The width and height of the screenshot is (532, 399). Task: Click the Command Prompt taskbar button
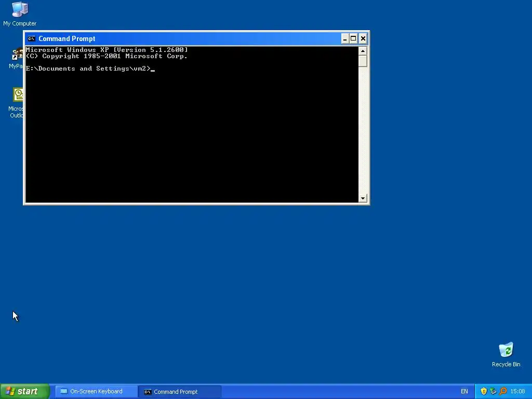[x=180, y=392]
